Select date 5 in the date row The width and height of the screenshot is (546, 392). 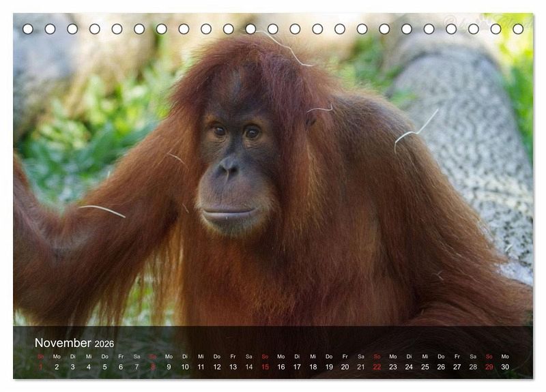tap(104, 367)
